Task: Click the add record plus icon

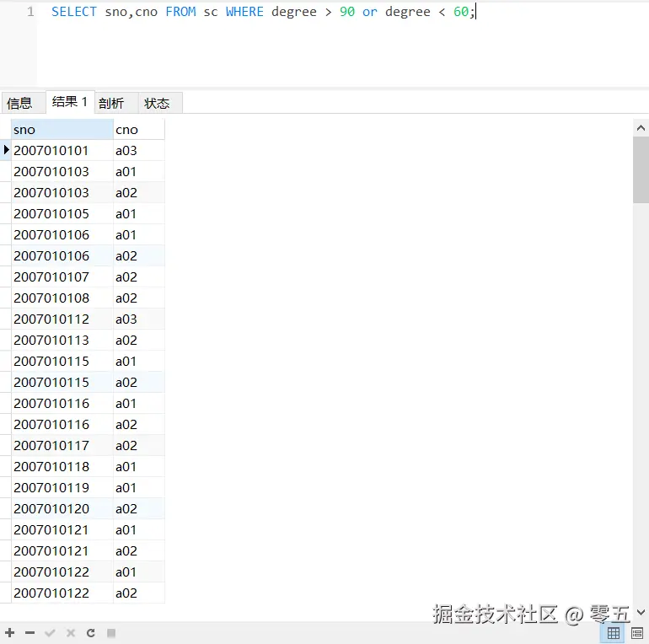Action: click(10, 632)
